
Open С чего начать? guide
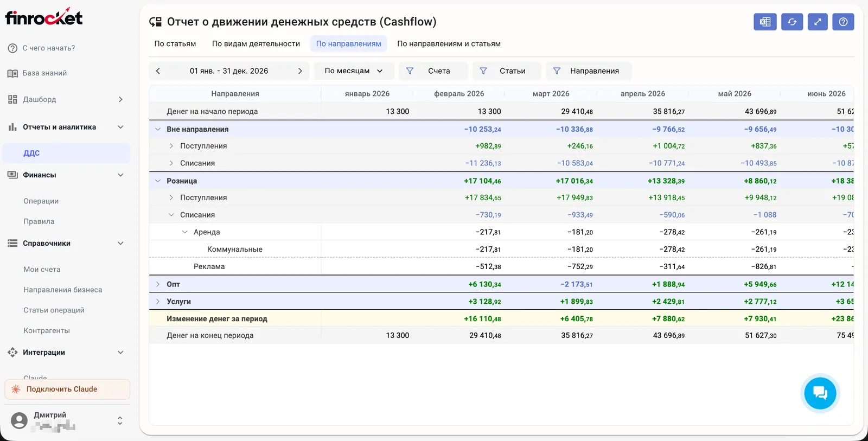click(x=65, y=48)
